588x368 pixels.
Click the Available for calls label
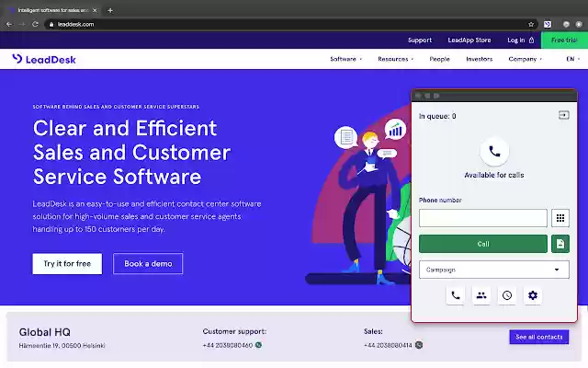click(494, 175)
